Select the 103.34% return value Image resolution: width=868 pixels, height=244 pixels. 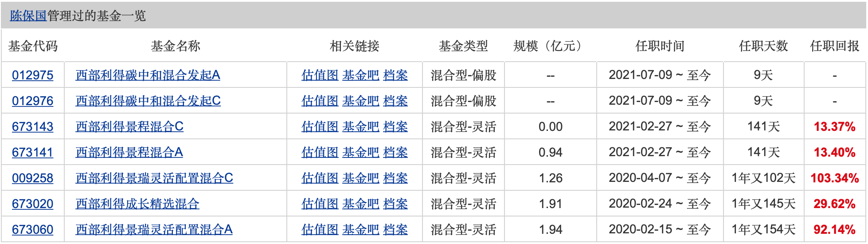(x=835, y=178)
